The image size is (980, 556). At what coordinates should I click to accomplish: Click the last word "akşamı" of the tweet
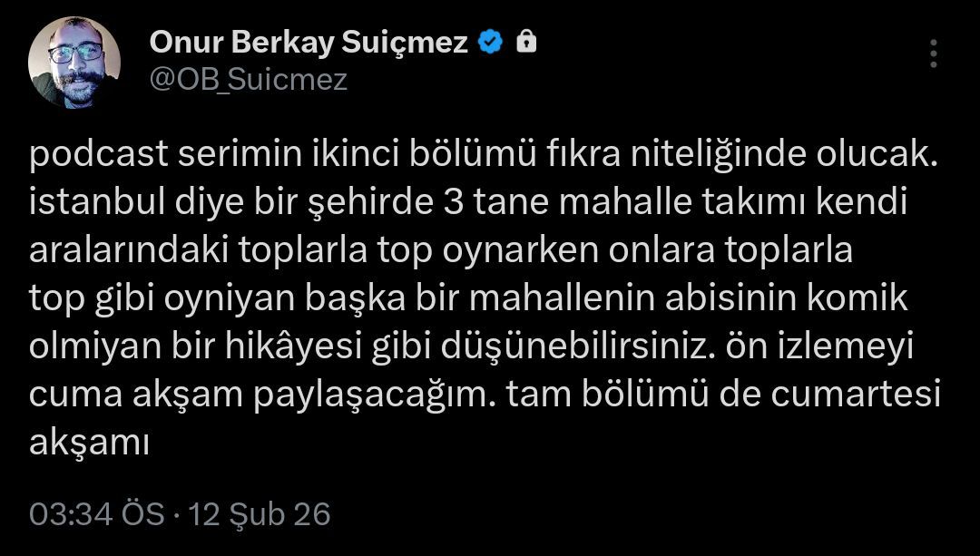click(x=89, y=444)
